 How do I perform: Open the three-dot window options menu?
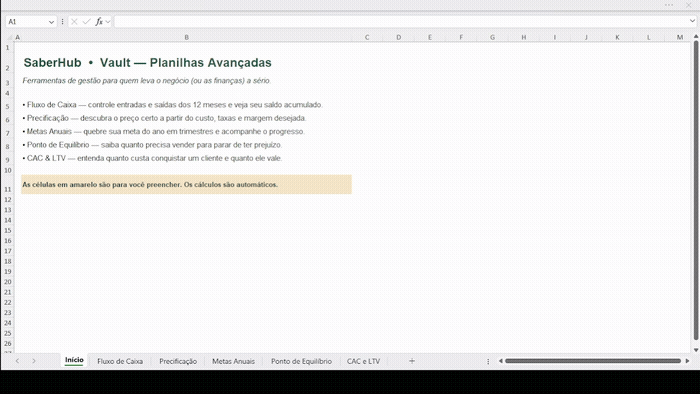669,5
